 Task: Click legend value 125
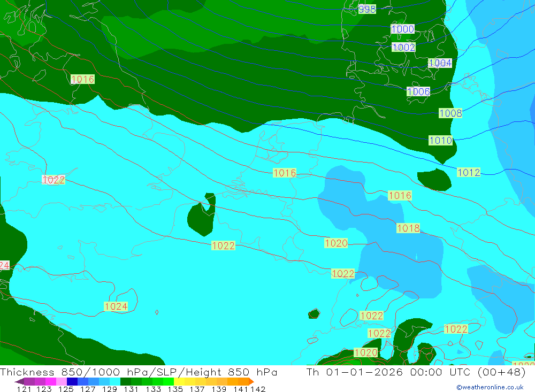click(66, 389)
